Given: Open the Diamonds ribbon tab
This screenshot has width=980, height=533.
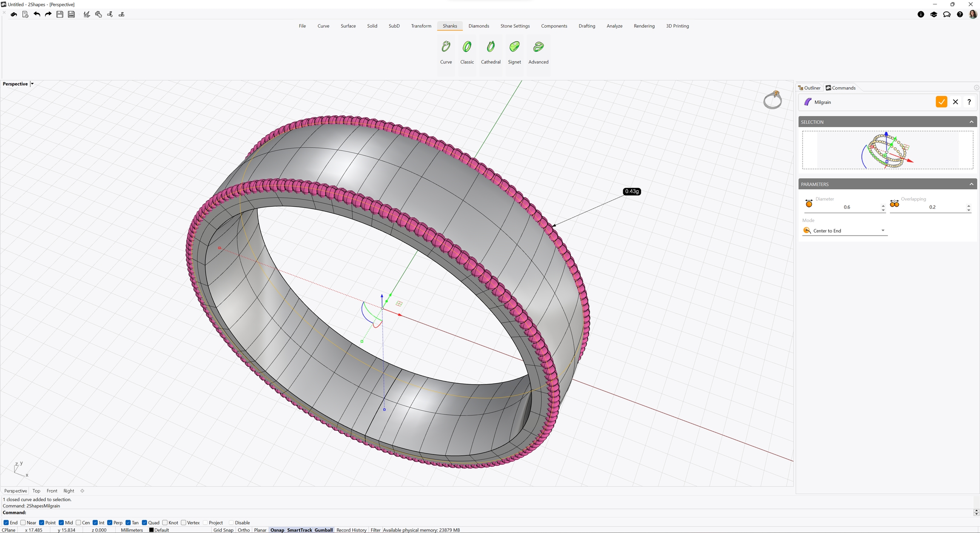Looking at the screenshot, I should [x=479, y=26].
